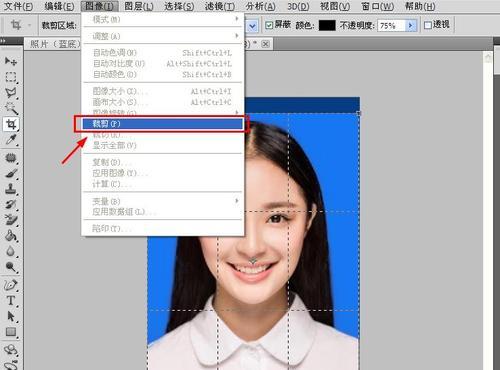Select the Horizontal Type tool
This screenshot has width=500, height=370.
(x=11, y=301)
